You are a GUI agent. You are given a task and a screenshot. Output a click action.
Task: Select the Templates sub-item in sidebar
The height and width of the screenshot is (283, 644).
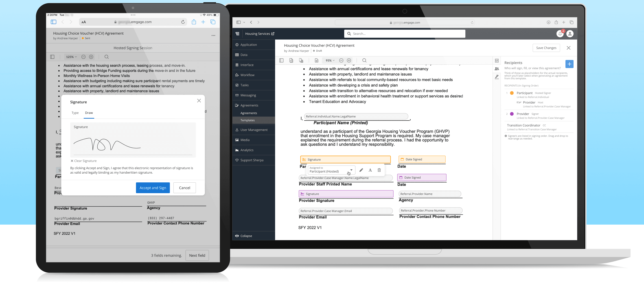[254, 120]
